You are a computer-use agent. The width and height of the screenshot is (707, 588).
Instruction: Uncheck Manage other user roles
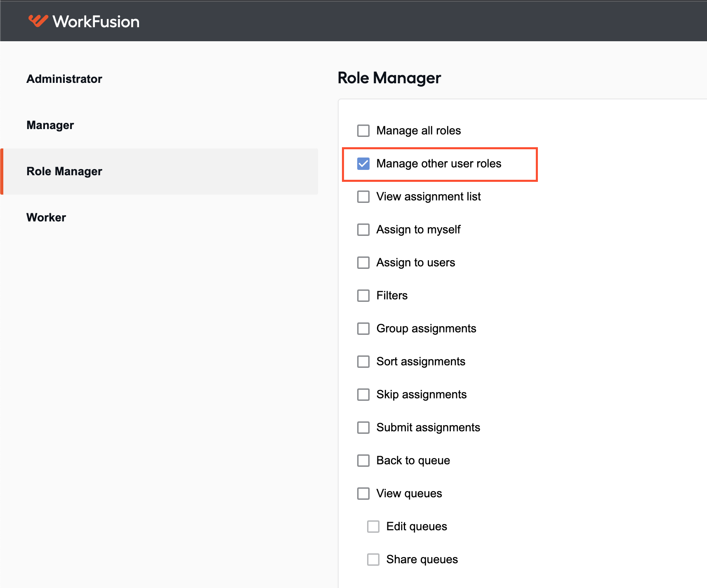click(x=363, y=164)
